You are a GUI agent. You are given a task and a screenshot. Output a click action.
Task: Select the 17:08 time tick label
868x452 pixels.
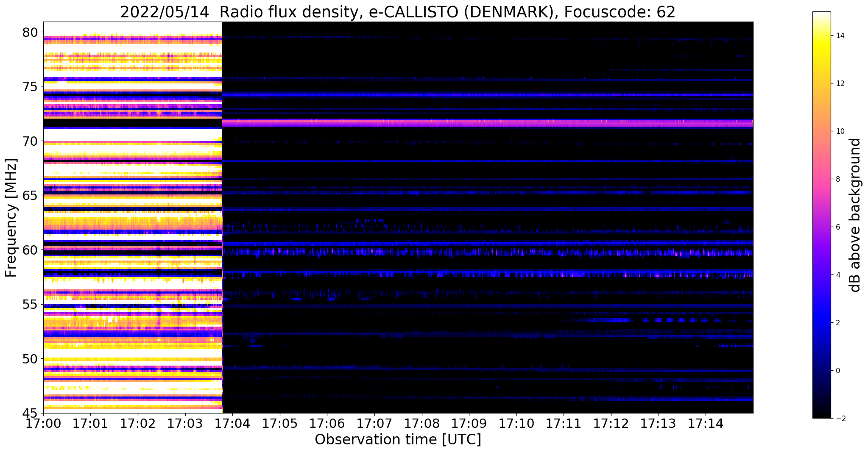point(422,423)
